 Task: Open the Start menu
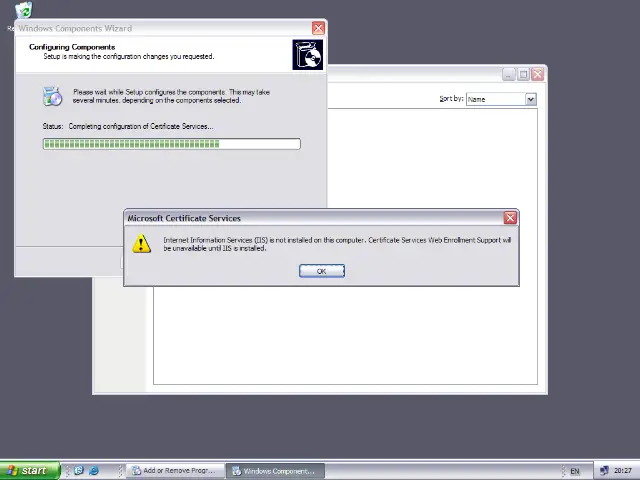coord(30,471)
